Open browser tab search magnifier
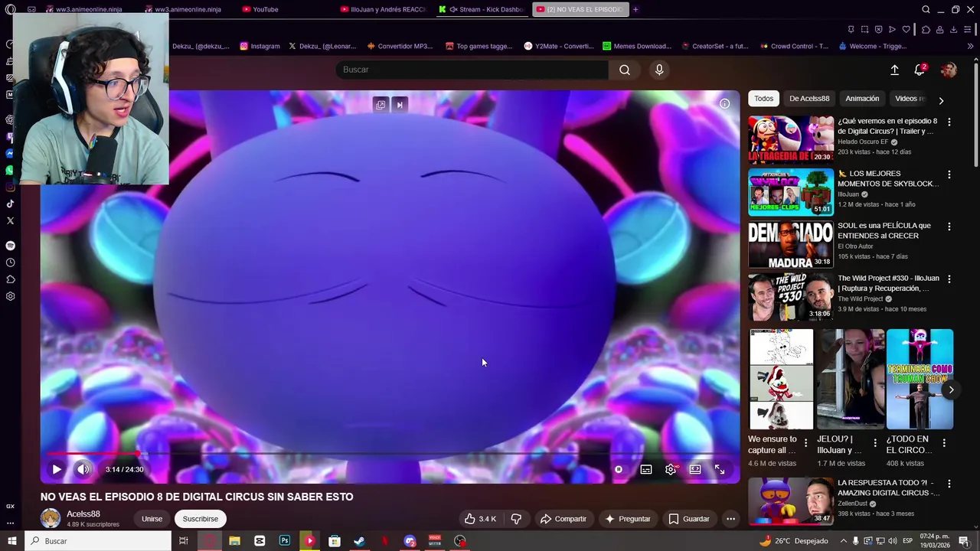This screenshot has width=980, height=551. click(926, 9)
